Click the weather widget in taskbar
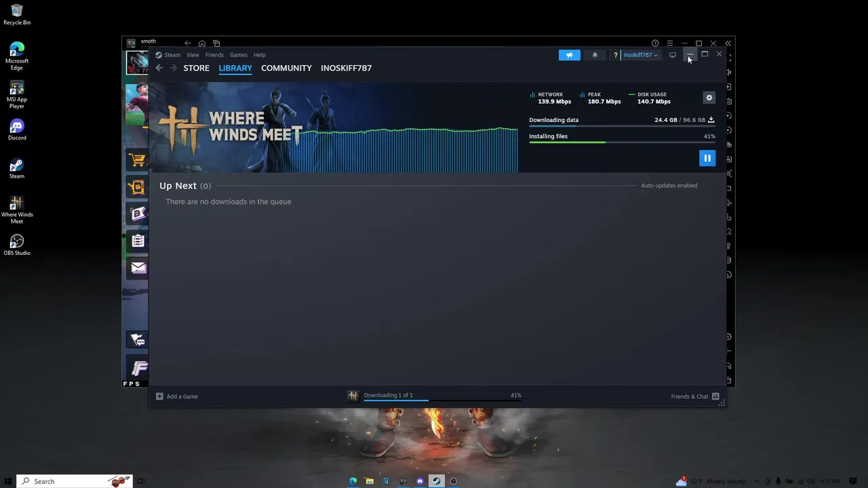The width and height of the screenshot is (868, 488). point(710,481)
